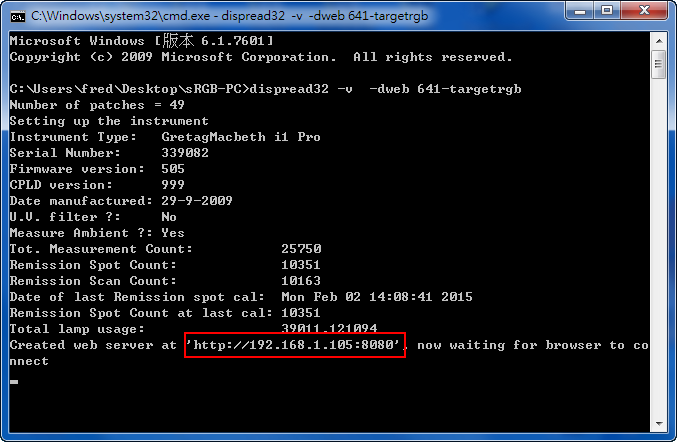
Task: Click the blinking cursor line
Action: click(14, 382)
